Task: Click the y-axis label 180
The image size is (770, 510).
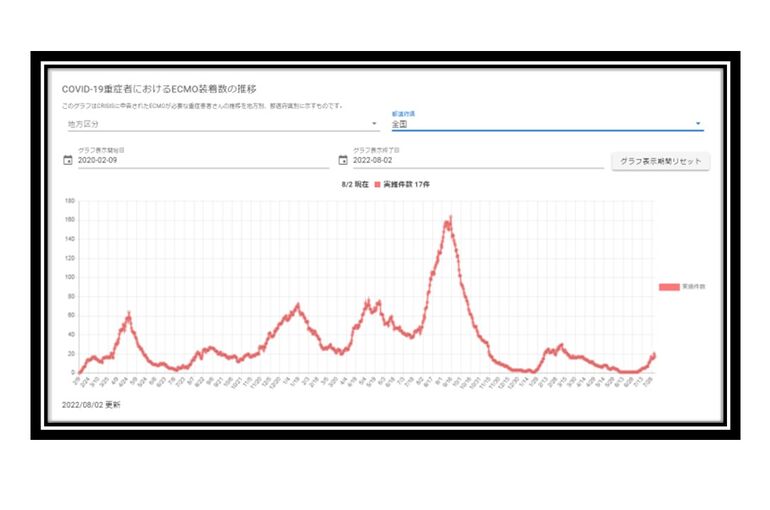Action: click(70, 201)
